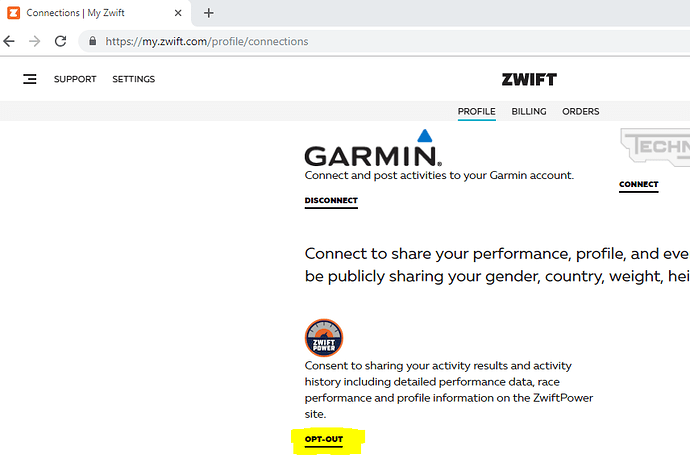This screenshot has height=470, width=690.
Task: Go back with the browser back arrow
Action: (x=9, y=41)
